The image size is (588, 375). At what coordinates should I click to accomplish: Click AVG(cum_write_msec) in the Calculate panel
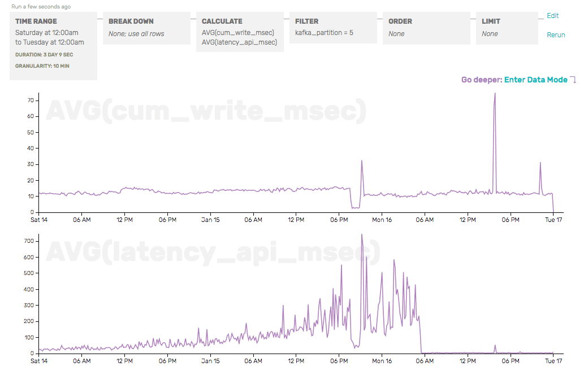pos(237,33)
